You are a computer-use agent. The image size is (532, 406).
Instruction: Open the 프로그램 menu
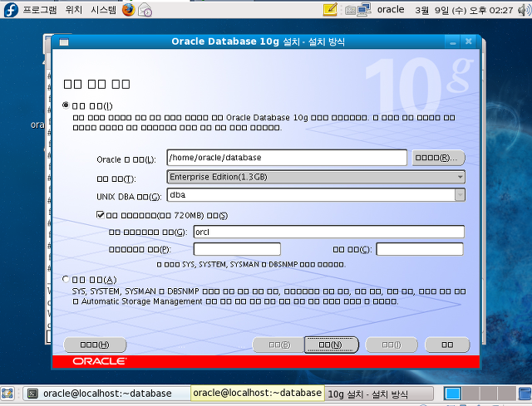click(x=40, y=10)
